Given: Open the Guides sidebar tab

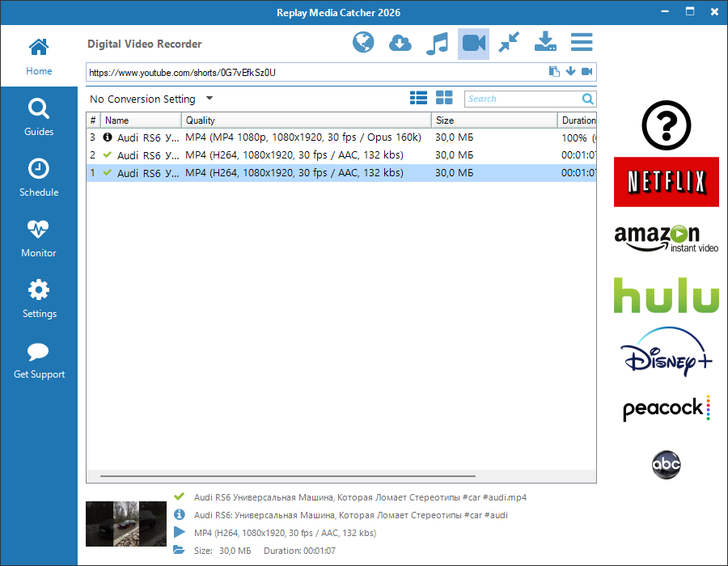Looking at the screenshot, I should pos(39,117).
